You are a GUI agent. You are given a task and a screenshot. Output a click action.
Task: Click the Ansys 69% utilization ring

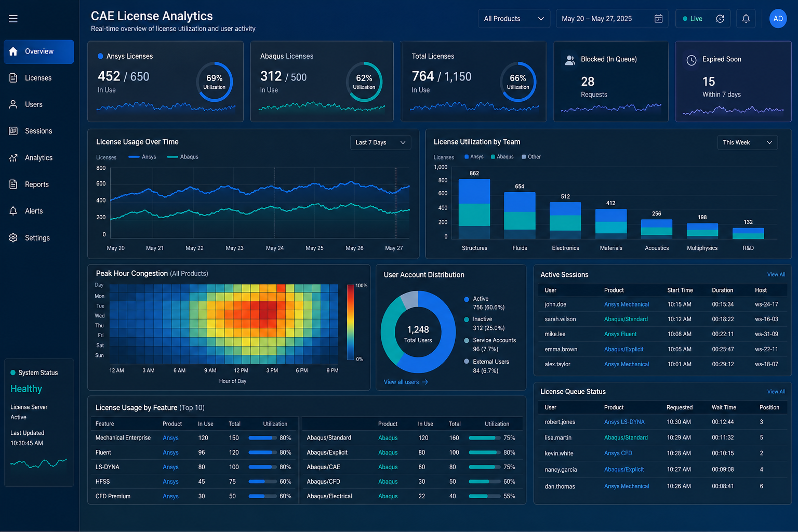pos(215,82)
